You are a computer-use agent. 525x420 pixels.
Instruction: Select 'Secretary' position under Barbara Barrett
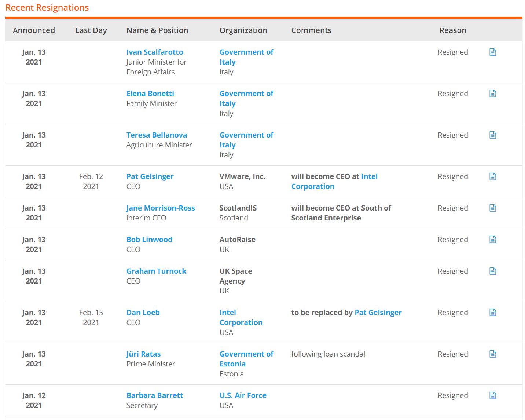[x=142, y=405]
